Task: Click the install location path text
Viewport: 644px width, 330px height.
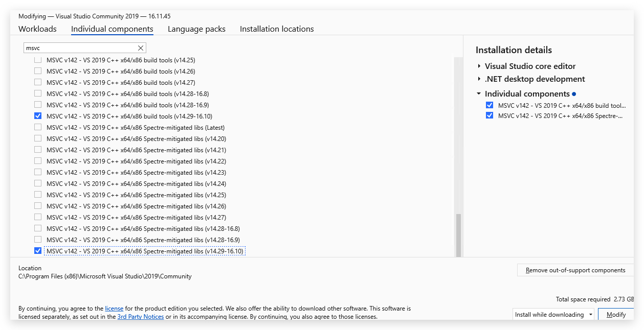Action: (x=105, y=276)
